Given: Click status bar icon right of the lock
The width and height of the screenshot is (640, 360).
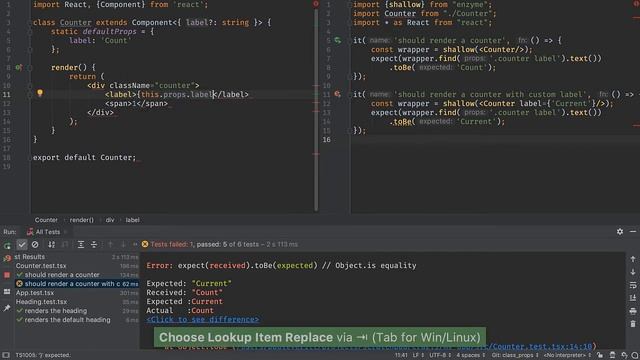Looking at the screenshot, I should (x=612, y=355).
